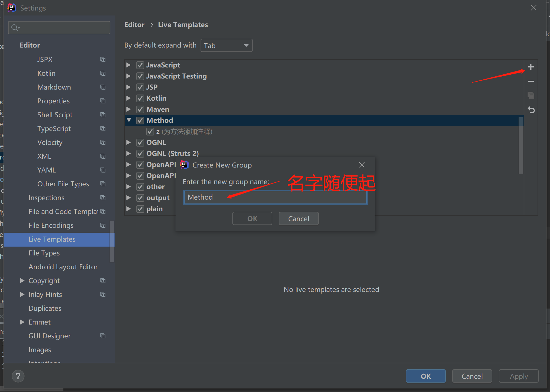Open the default expand with Tab dropdown
This screenshot has height=392, width=550.
pyautogui.click(x=226, y=45)
